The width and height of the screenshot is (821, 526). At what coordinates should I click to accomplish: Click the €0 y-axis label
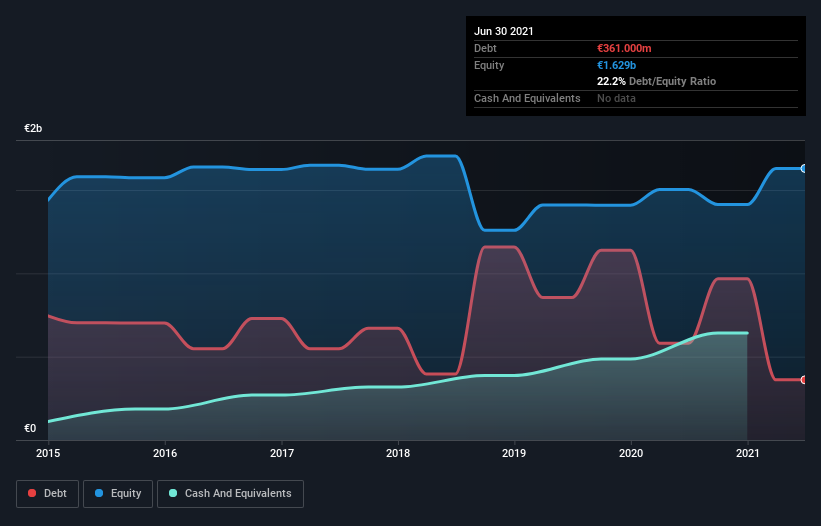pos(30,429)
